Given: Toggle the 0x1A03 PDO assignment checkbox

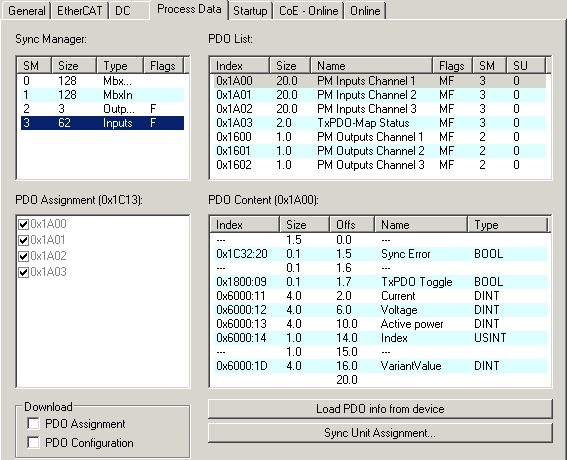Looking at the screenshot, I should click(24, 272).
